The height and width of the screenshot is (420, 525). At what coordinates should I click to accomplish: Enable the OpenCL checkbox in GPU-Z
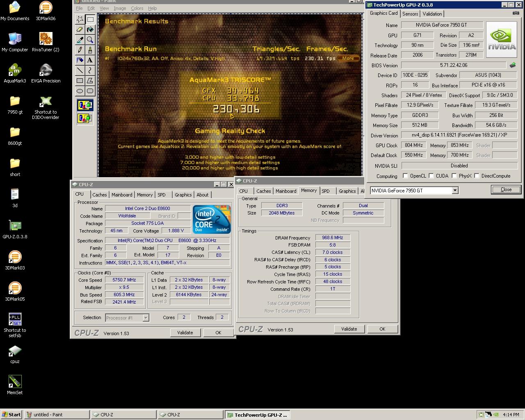point(405,176)
